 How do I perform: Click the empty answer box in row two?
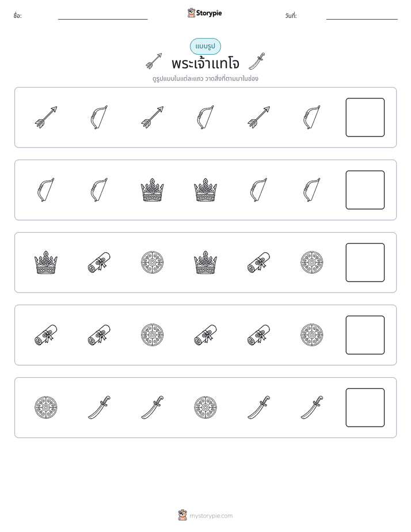pyautogui.click(x=365, y=190)
